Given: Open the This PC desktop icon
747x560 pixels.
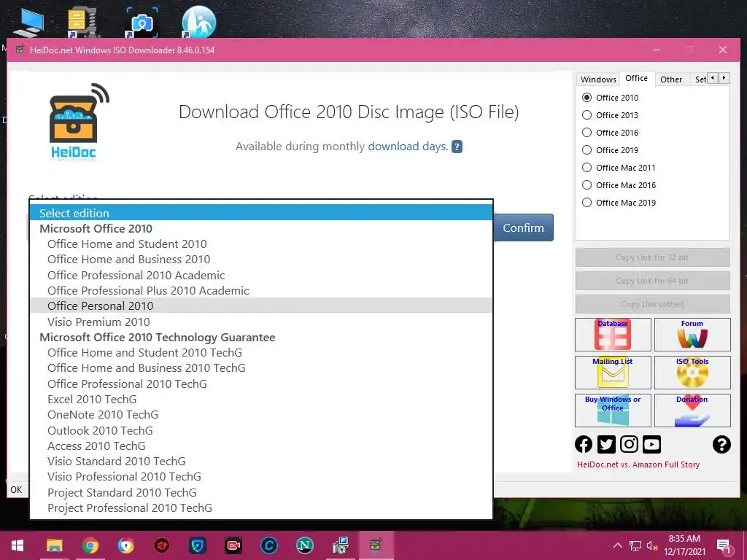Looking at the screenshot, I should pyautogui.click(x=28, y=22).
